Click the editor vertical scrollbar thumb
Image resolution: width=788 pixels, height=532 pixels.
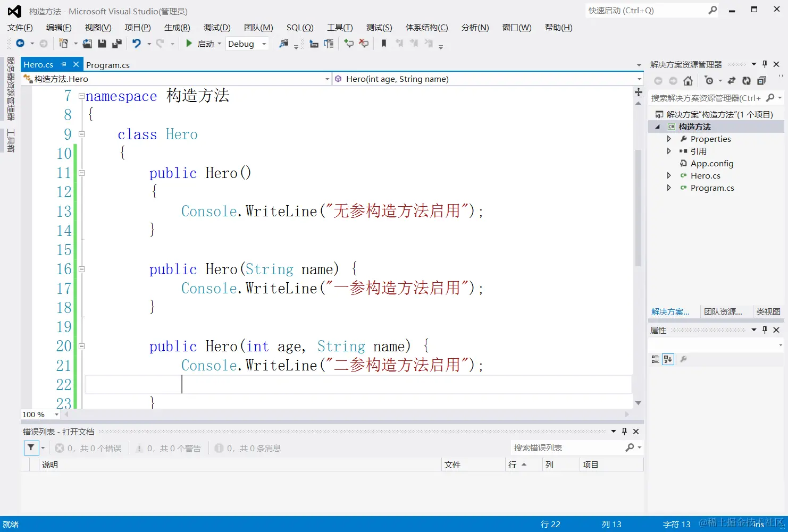(638, 208)
